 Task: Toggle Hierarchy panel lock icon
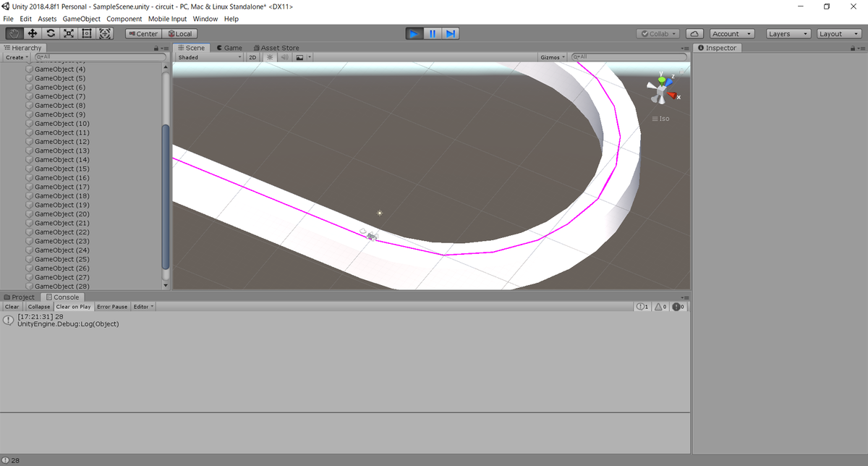click(156, 48)
